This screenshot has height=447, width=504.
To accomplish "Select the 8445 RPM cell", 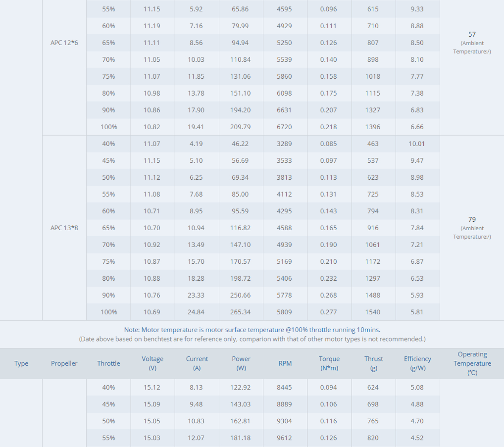I will (284, 387).
